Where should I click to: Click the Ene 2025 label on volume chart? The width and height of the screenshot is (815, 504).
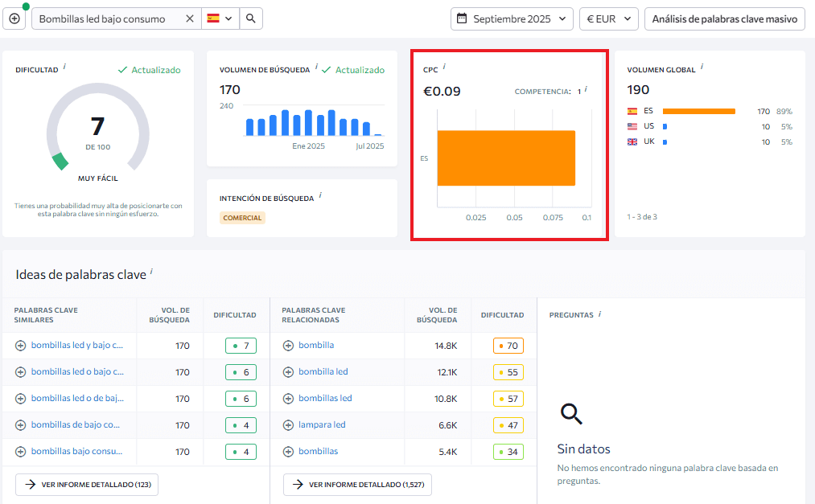coord(308,145)
